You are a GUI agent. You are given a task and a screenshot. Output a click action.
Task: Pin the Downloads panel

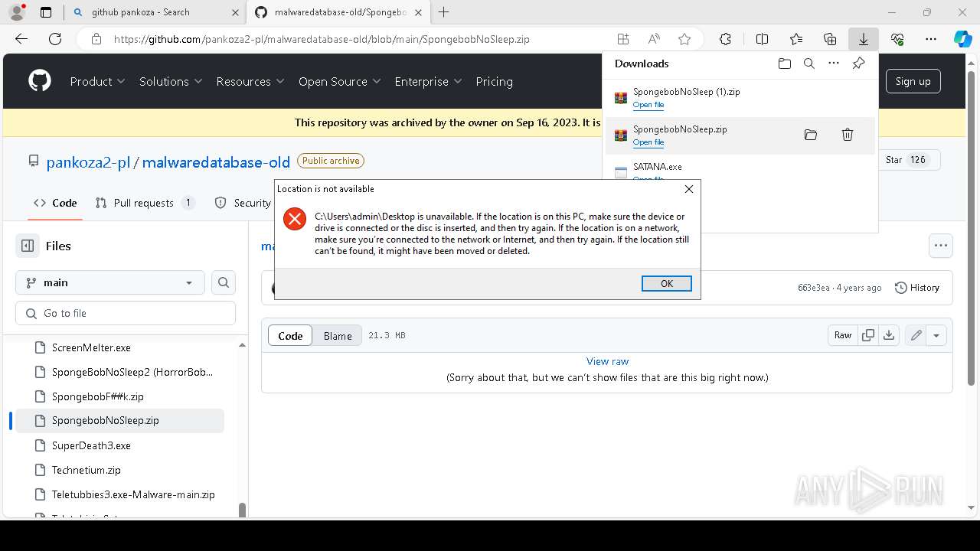[x=858, y=64]
